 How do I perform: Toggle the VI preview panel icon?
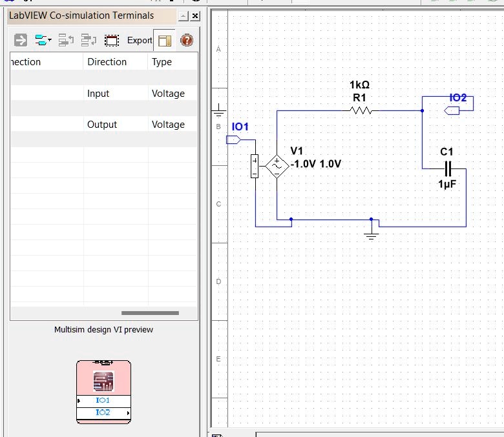pyautogui.click(x=164, y=41)
